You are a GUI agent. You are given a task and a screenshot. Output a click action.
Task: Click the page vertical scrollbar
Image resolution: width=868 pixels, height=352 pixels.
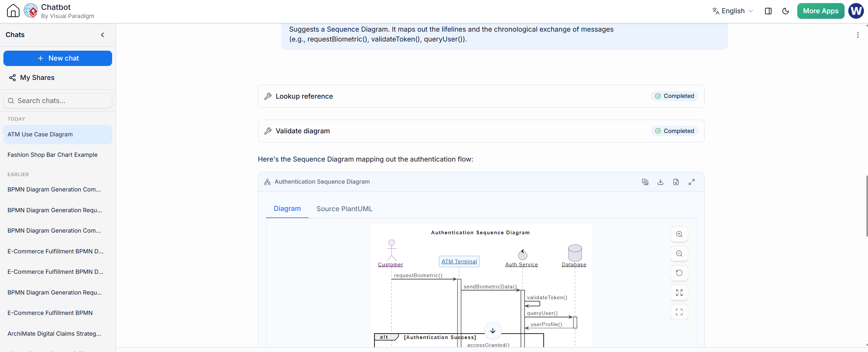coord(866,206)
